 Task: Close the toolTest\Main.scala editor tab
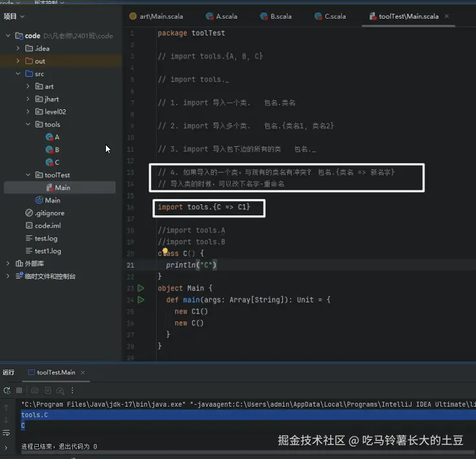(x=446, y=16)
